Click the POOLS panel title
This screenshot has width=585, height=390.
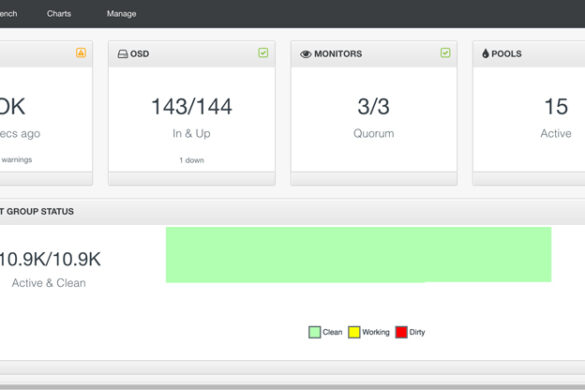(506, 54)
